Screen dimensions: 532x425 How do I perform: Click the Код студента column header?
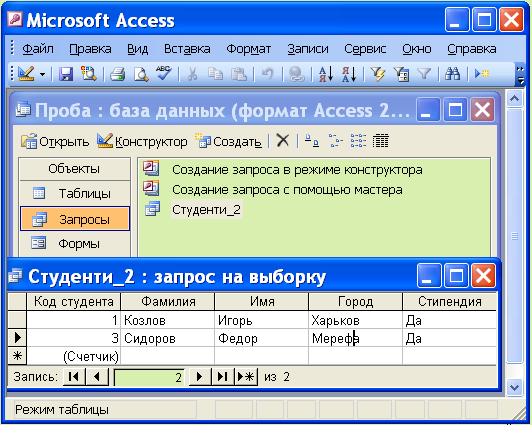[74, 302]
